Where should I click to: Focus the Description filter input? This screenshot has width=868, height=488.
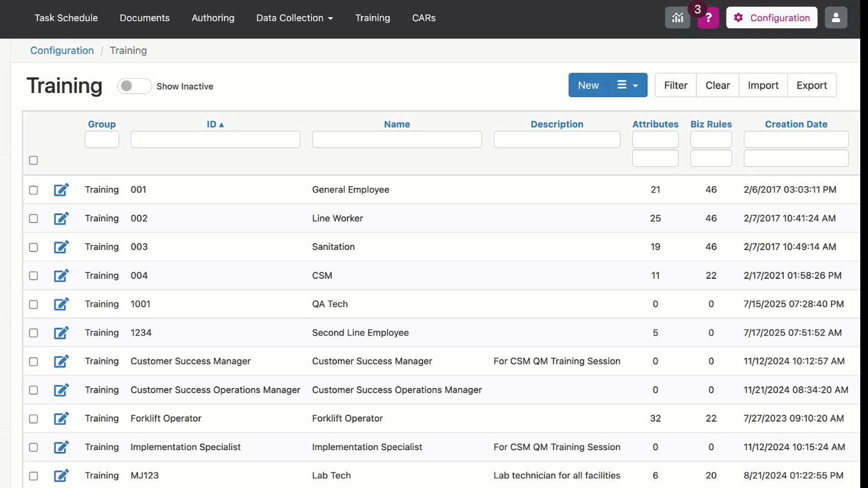coord(557,139)
